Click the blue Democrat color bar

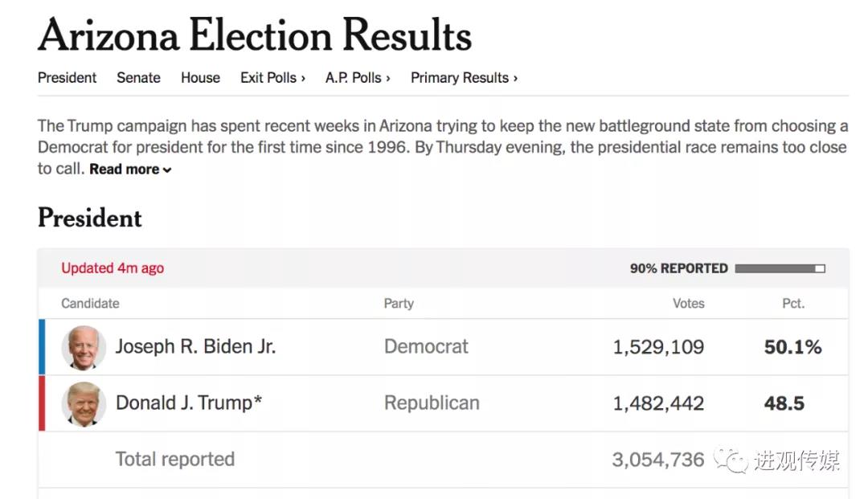[x=42, y=347]
